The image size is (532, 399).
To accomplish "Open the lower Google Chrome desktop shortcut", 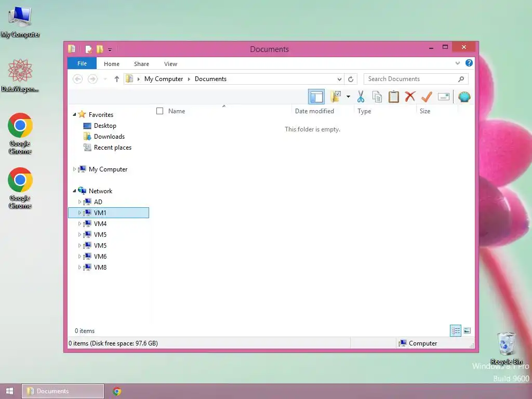I will pos(20,188).
